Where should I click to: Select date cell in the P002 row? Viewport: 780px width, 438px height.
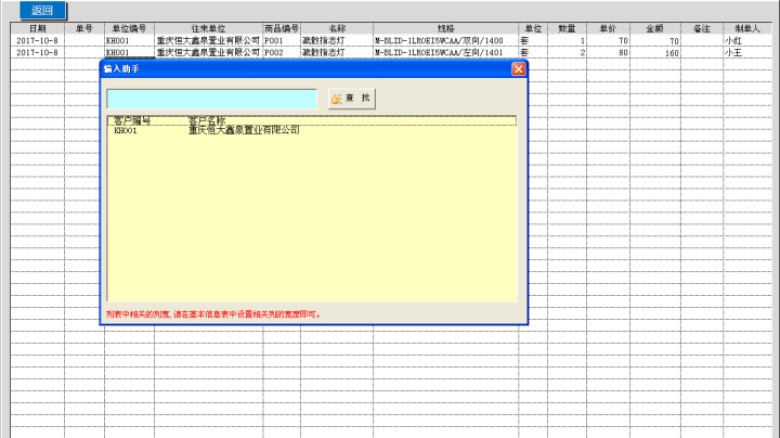37,53
